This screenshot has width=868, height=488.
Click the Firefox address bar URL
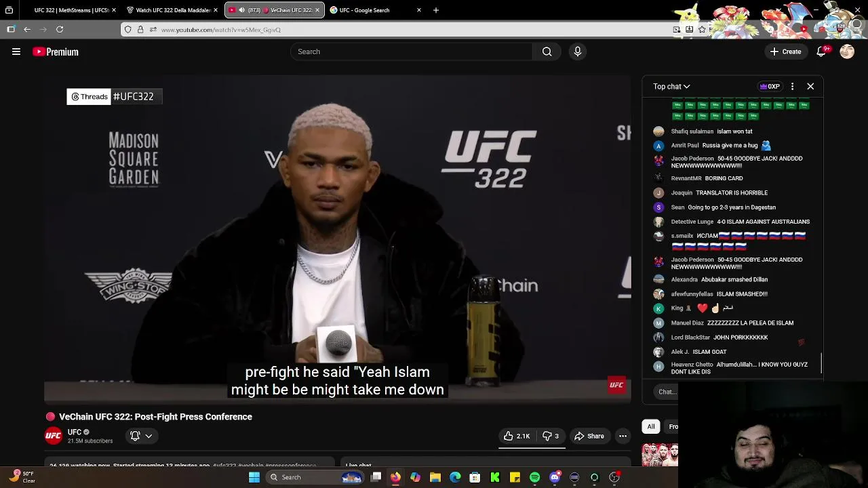pos(220,30)
